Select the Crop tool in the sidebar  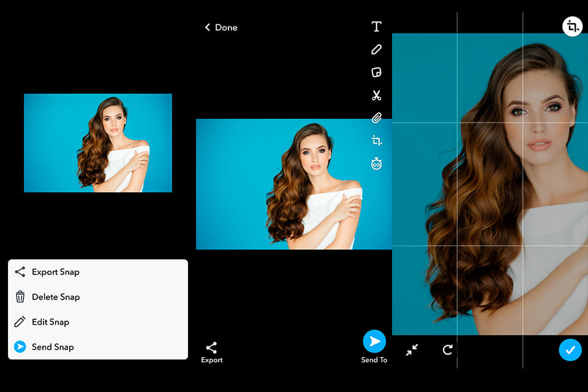(375, 140)
